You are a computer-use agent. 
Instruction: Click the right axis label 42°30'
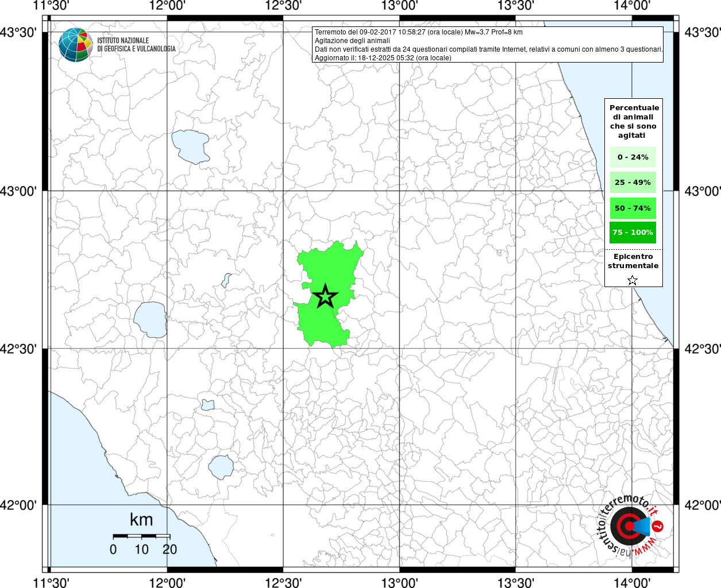point(702,349)
